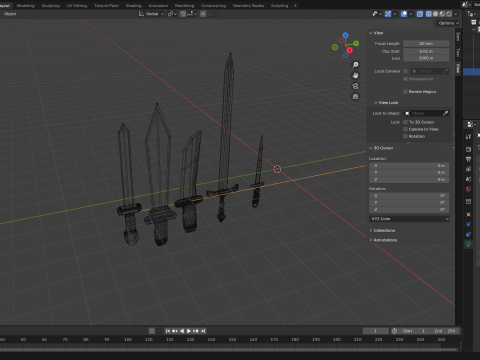
Task: Open snapping options dropdown
Action: coord(192,14)
